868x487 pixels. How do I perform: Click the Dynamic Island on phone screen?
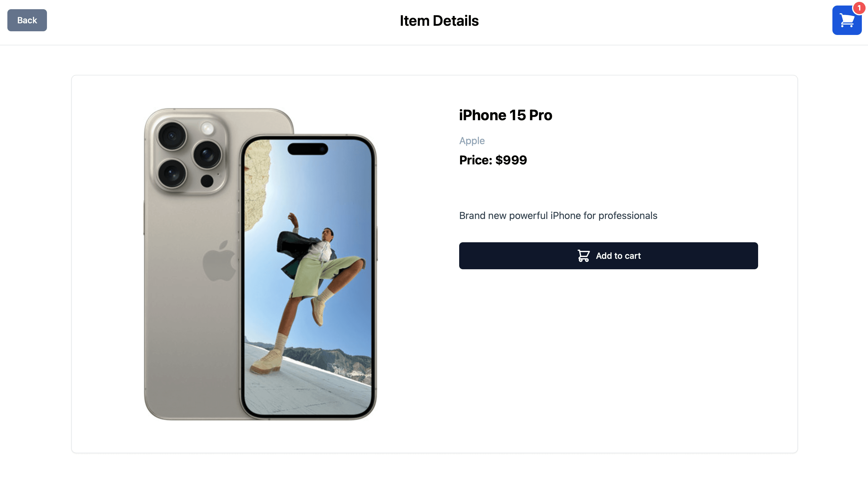tap(308, 149)
